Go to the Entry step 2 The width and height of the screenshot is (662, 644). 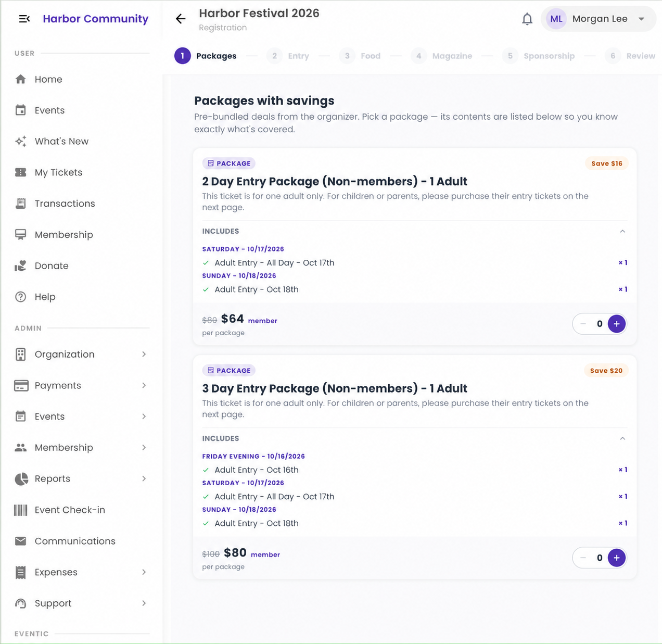[x=288, y=56]
